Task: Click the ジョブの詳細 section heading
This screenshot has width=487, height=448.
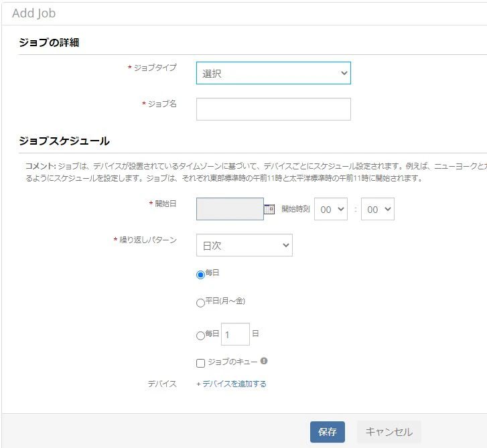Action: [x=49, y=43]
